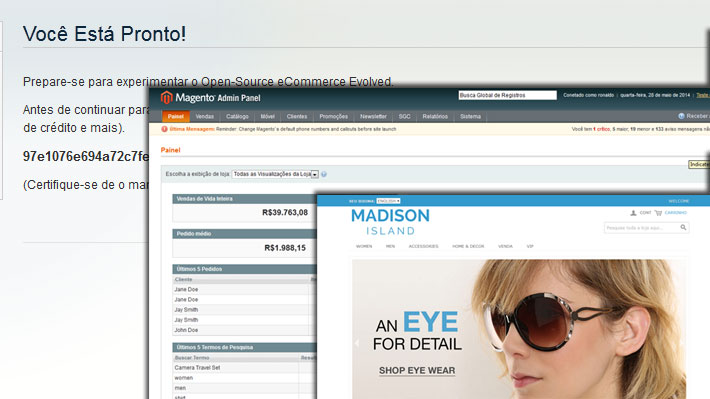
Task: Click the red alert icon beside Última Mensagem
Action: [164, 129]
